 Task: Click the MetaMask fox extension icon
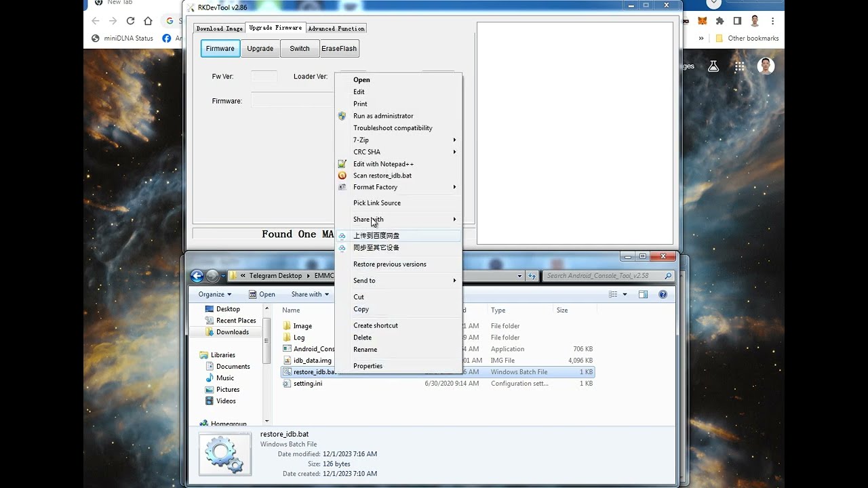point(703,21)
